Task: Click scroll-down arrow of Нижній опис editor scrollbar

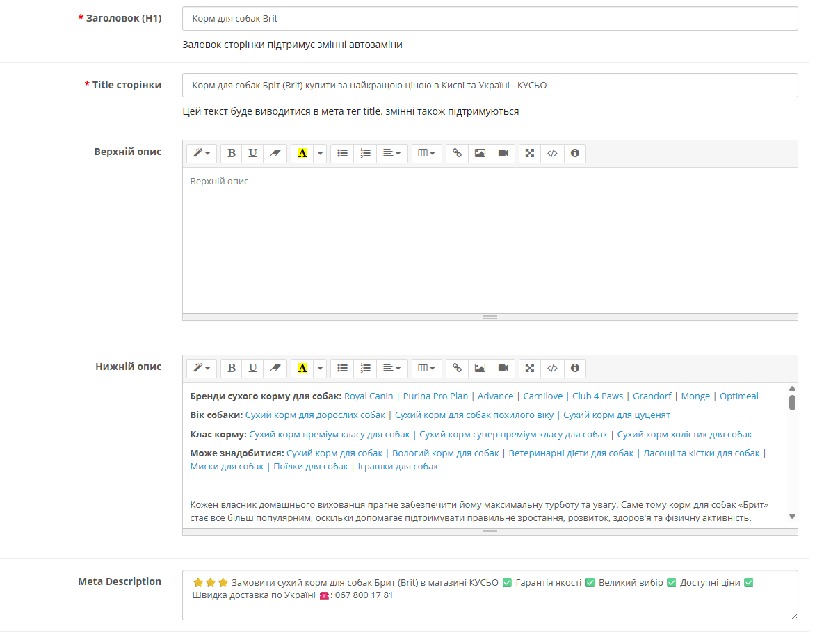Action: coord(792,516)
